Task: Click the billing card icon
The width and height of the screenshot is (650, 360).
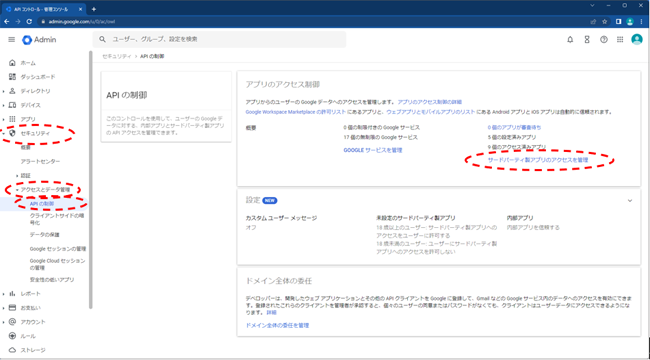Action: [12, 308]
